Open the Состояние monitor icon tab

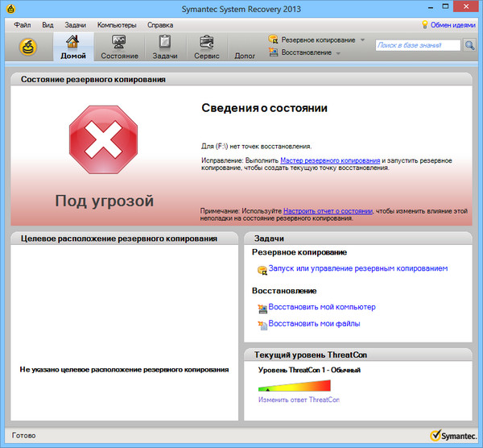[119, 47]
